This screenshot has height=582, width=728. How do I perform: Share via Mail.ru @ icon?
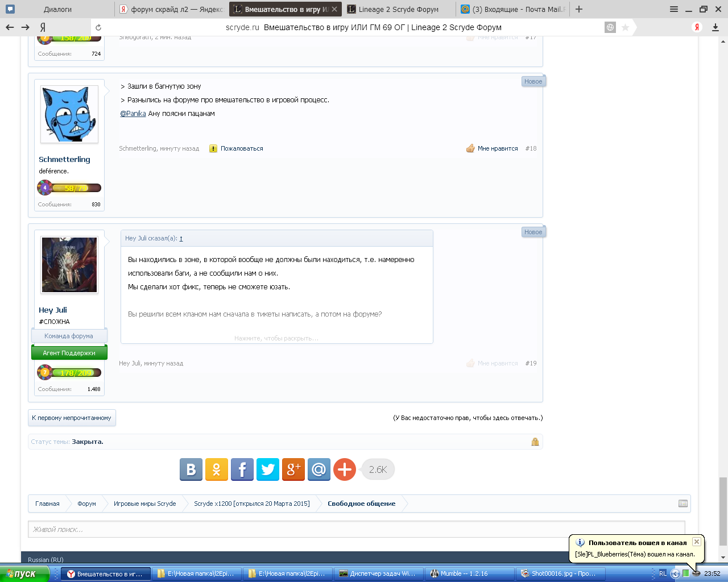pyautogui.click(x=319, y=469)
